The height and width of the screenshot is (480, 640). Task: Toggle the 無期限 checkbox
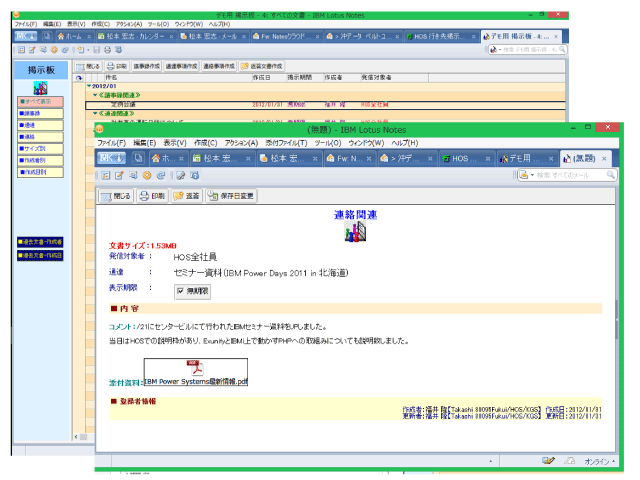tap(180, 291)
